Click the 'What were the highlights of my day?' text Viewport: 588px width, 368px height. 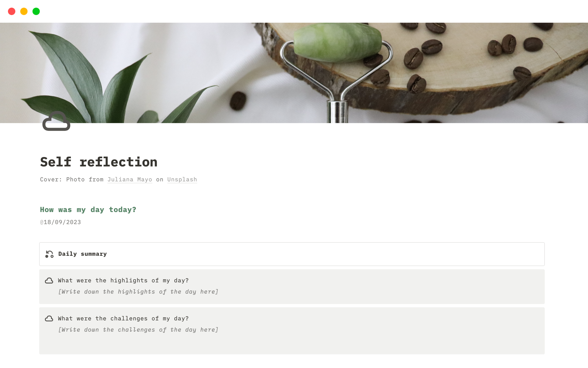coord(123,280)
